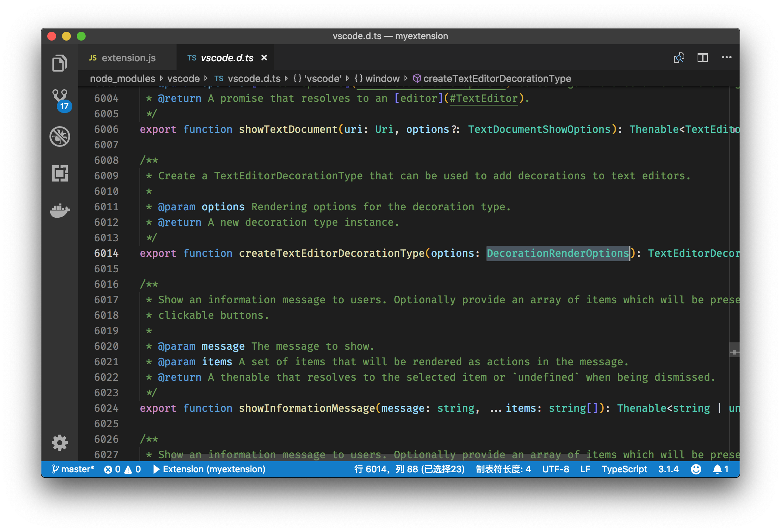Click the Split Editor icon
The height and width of the screenshot is (532, 781).
pos(702,58)
